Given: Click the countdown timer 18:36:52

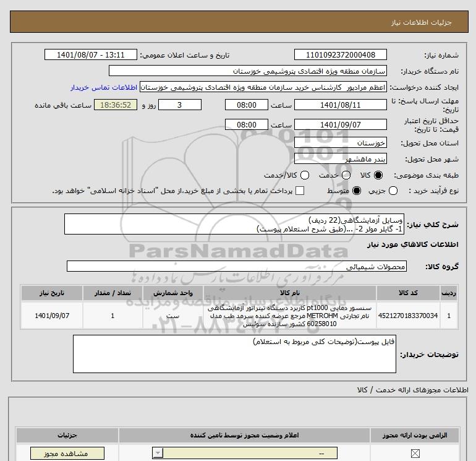Looking at the screenshot, I should coord(116,105).
